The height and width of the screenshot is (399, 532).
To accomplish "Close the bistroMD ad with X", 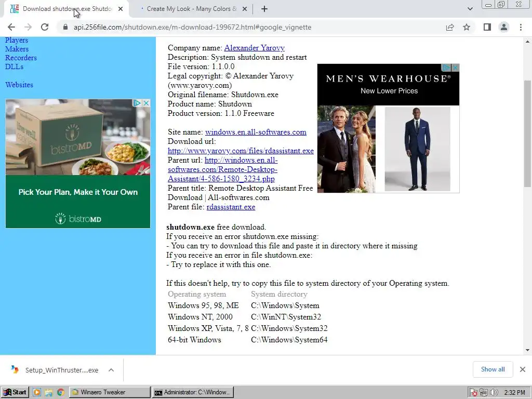I will 146,103.
